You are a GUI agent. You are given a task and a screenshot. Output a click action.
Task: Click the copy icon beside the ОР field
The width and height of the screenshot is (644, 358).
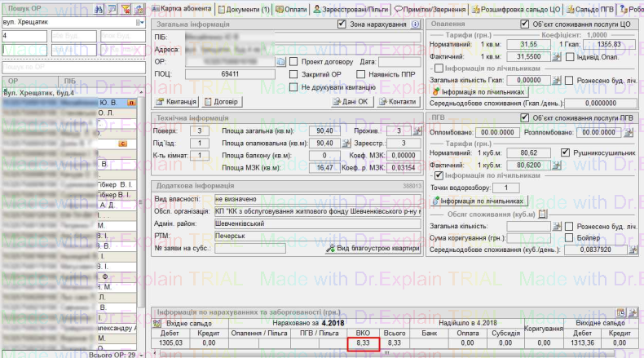coord(281,61)
